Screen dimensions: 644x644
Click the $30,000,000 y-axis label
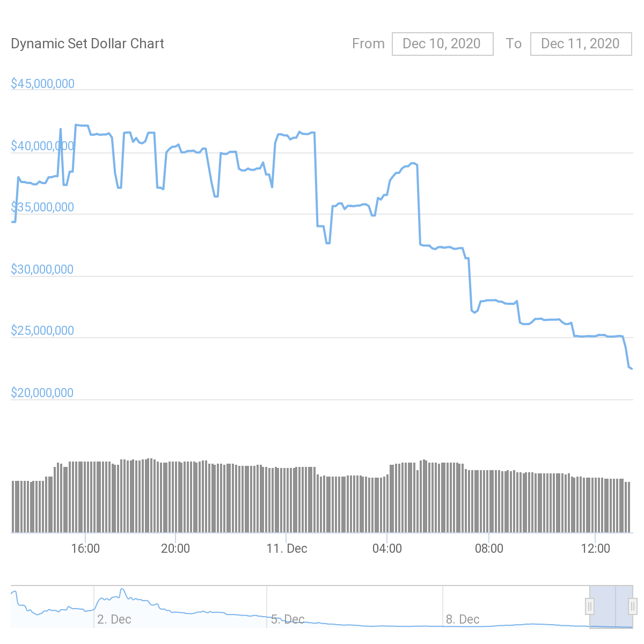point(43,269)
